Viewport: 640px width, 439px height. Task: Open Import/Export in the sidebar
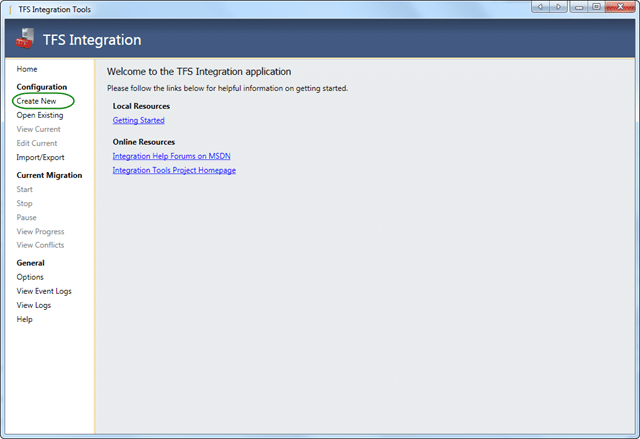40,157
